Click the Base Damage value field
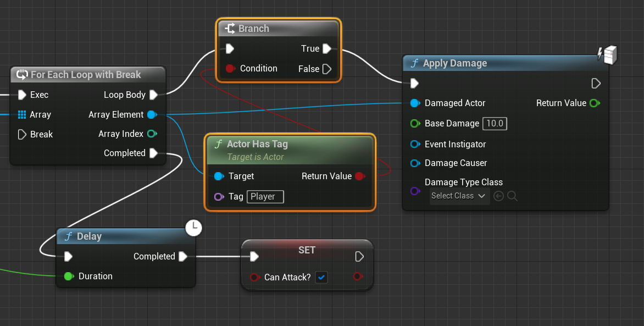 [495, 124]
